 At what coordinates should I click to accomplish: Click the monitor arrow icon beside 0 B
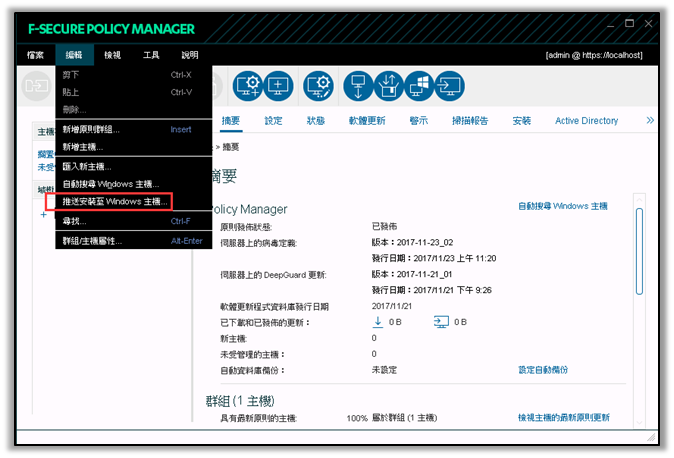click(441, 322)
